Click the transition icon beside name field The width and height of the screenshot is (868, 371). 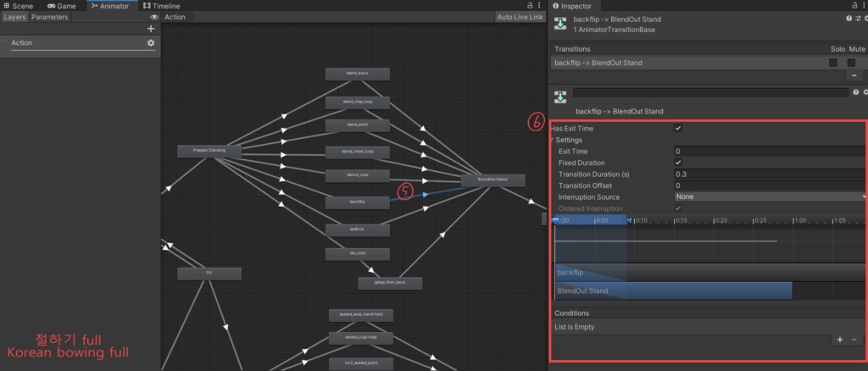pyautogui.click(x=560, y=98)
